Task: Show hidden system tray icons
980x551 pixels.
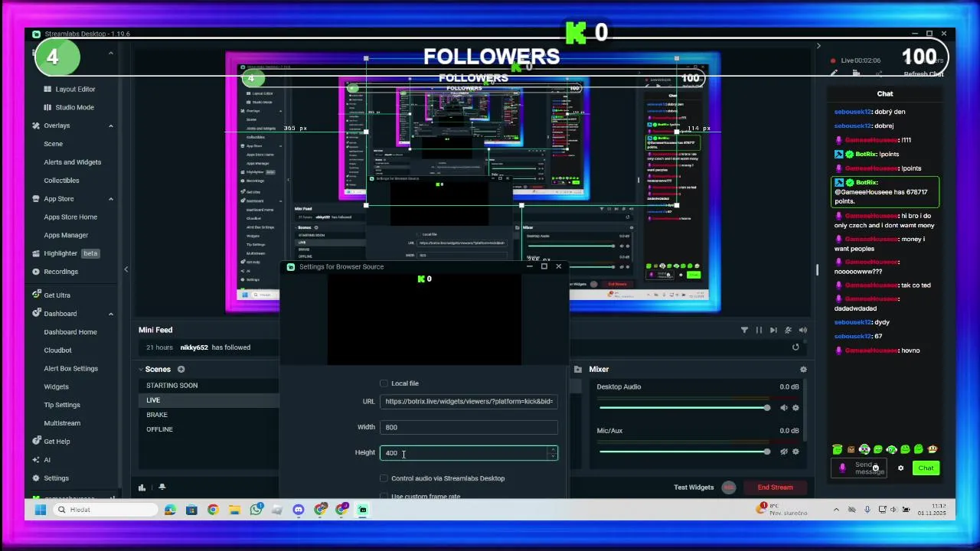Action: click(836, 510)
